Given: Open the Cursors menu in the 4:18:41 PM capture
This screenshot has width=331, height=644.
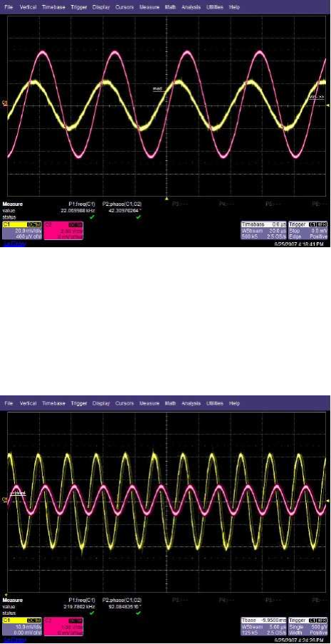Looking at the screenshot, I should [x=125, y=7].
